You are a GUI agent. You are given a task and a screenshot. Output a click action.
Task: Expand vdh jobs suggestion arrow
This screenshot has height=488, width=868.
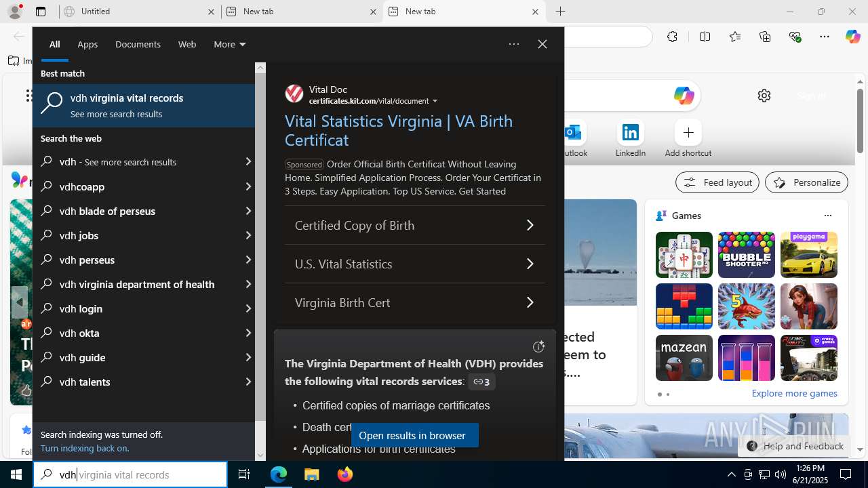[248, 235]
